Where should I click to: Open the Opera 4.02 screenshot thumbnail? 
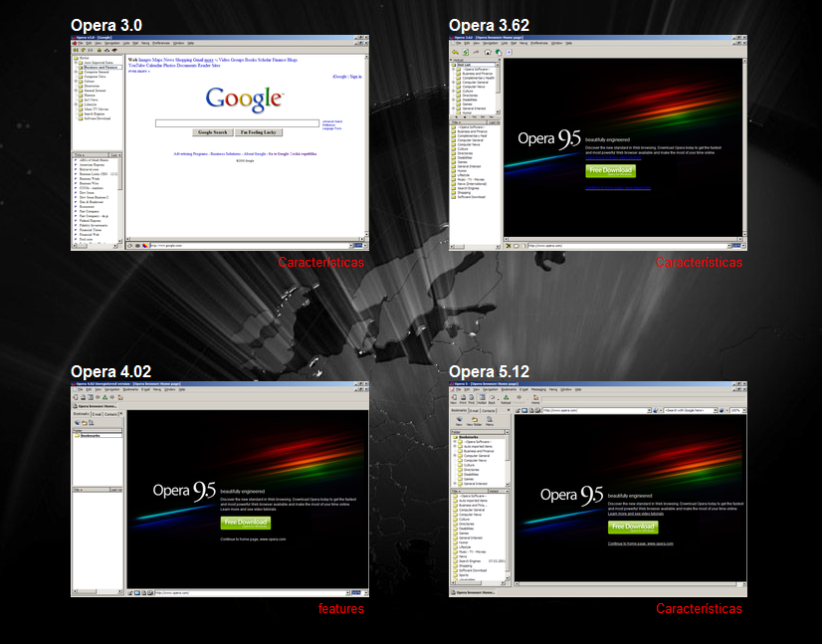point(220,490)
